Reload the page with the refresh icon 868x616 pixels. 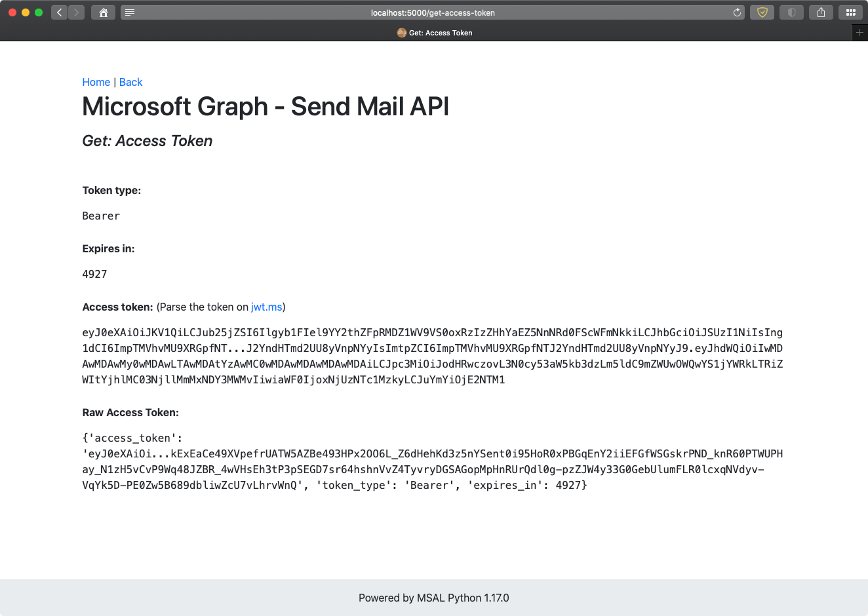pyautogui.click(x=737, y=12)
